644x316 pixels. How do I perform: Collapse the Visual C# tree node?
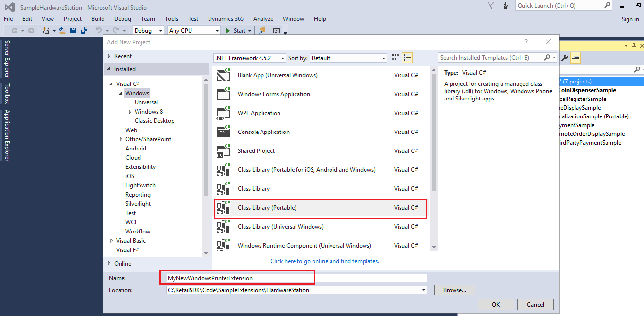111,84
